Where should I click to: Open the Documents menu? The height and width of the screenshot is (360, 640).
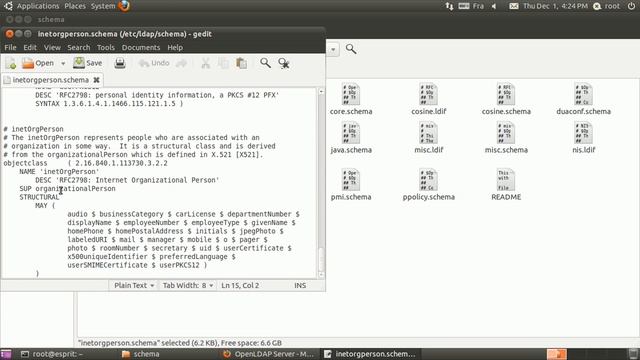point(141,47)
